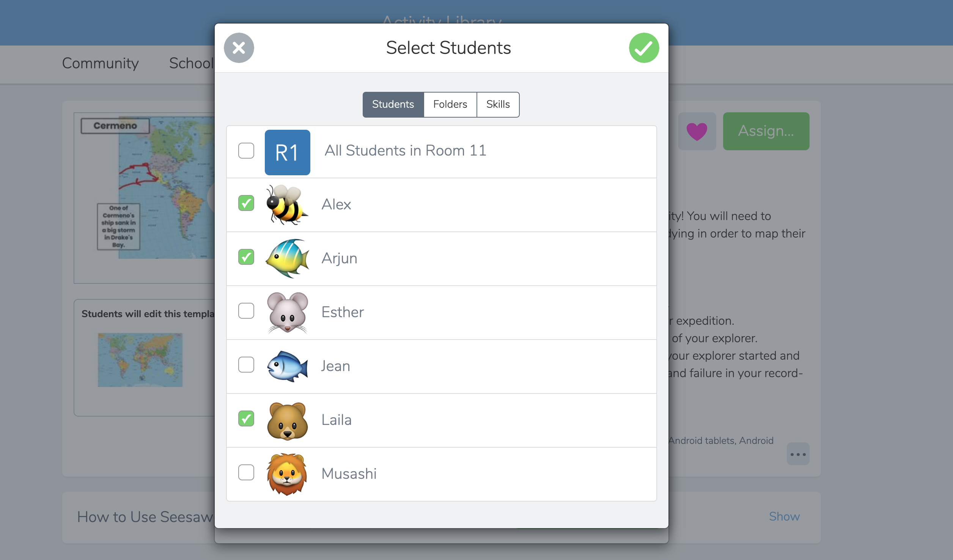
Task: Click the Assign button in background
Action: click(766, 131)
